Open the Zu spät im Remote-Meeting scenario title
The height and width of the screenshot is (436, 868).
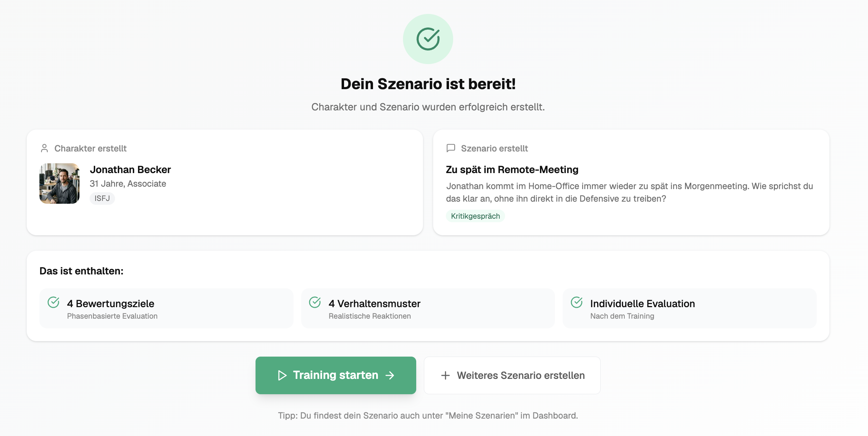[x=512, y=170]
